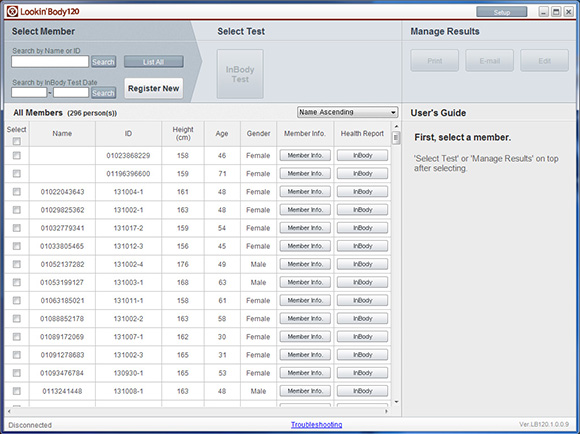Open Member Info. for ID 131004-1
Image resolution: width=580 pixels, height=434 pixels.
click(x=305, y=192)
